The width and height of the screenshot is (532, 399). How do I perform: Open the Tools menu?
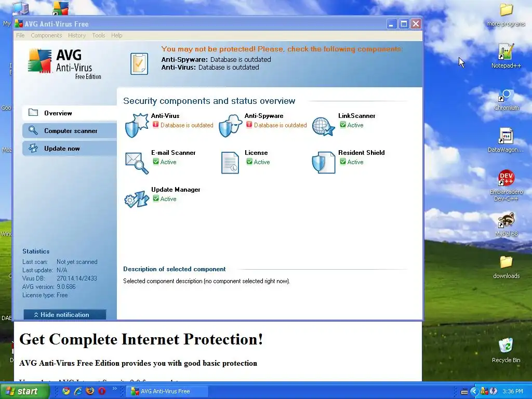98,35
